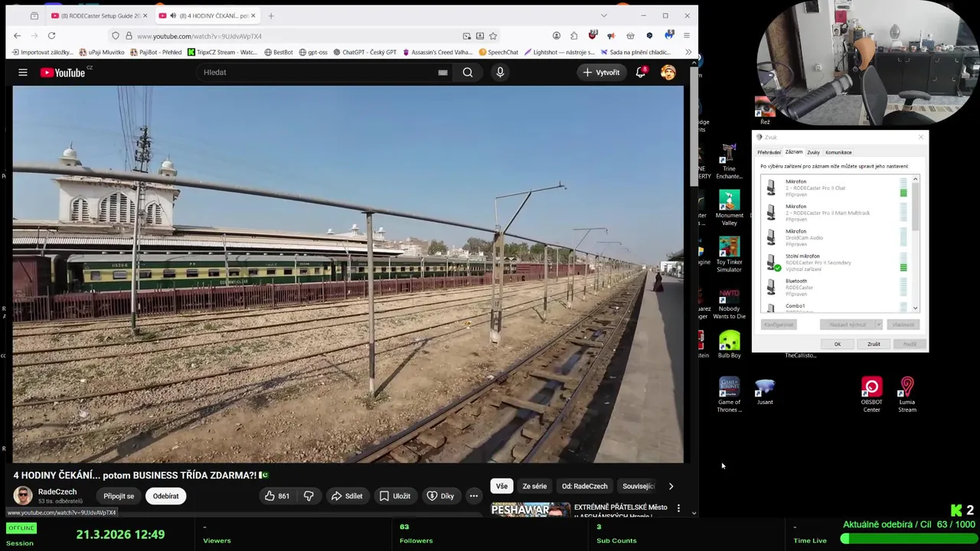The image size is (980, 551).
Task: Open the YouTube account avatar menu
Action: point(668,72)
